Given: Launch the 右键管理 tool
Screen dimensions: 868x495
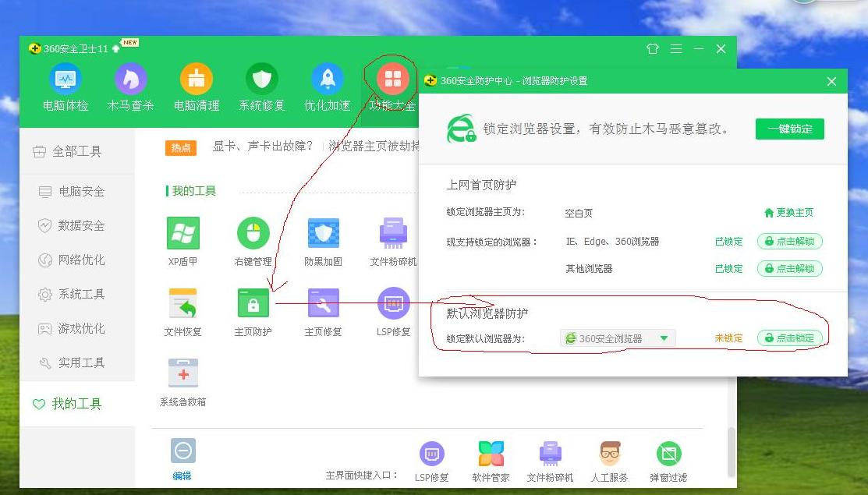Looking at the screenshot, I should [x=253, y=242].
